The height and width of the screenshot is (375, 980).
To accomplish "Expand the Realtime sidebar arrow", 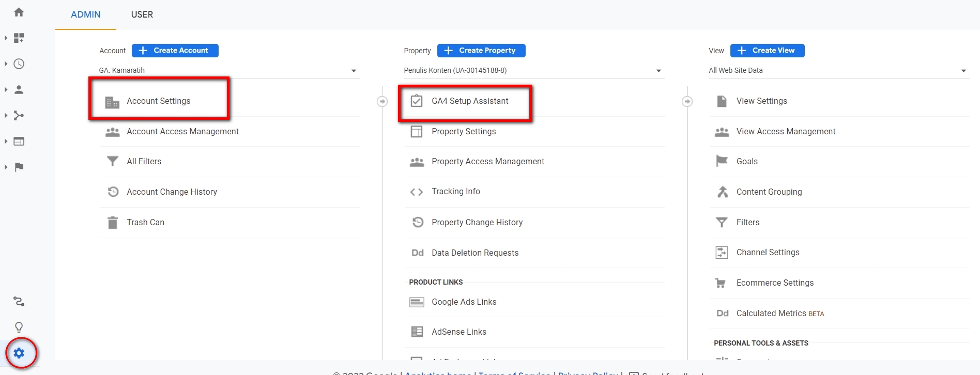I will click(6, 64).
